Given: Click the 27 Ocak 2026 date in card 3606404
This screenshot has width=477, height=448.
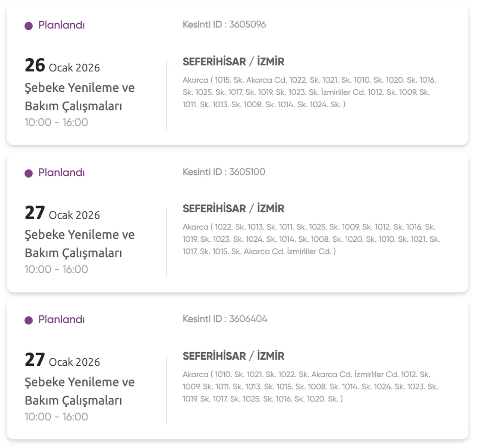Looking at the screenshot, I should (62, 360).
